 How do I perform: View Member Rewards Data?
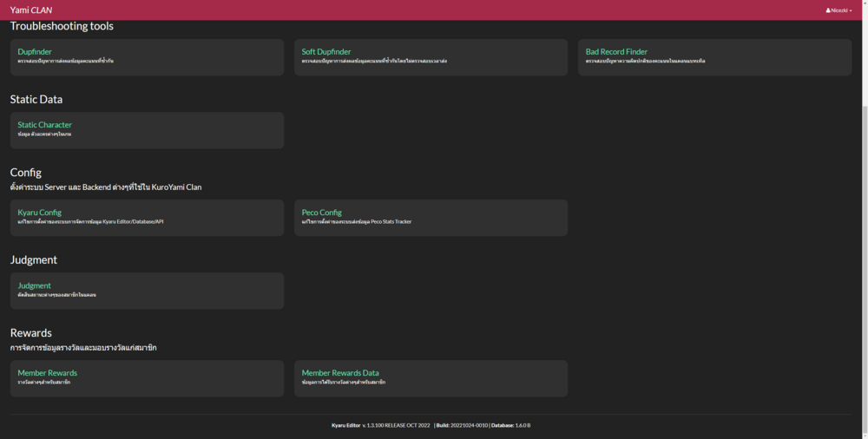340,373
